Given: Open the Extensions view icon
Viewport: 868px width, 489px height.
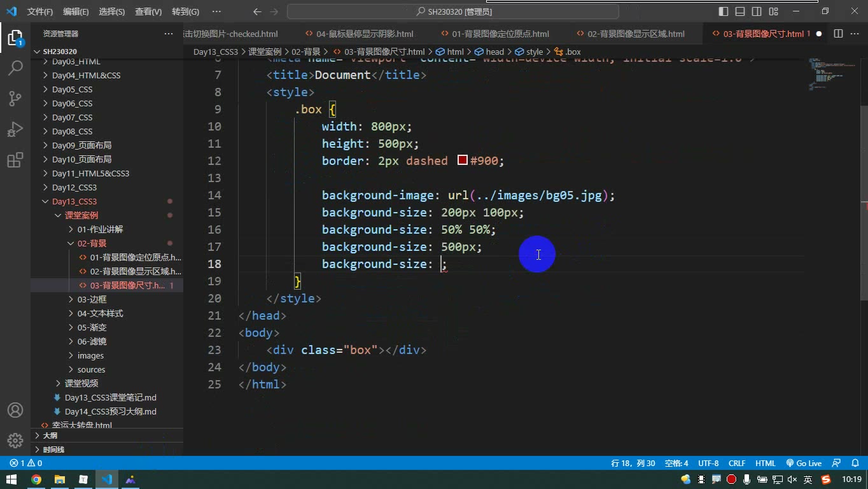Looking at the screenshot, I should pos(15,160).
